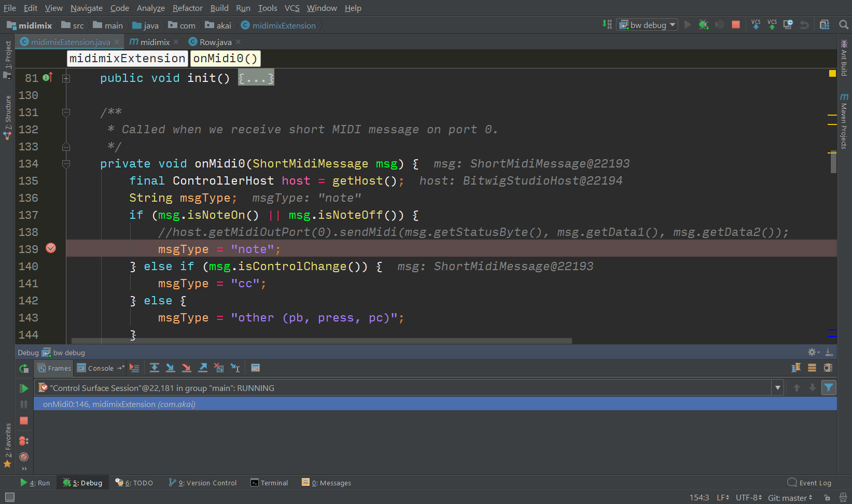The width and height of the screenshot is (852, 504).
Task: Collapse Javadoc comment at line 131
Action: [66, 113]
